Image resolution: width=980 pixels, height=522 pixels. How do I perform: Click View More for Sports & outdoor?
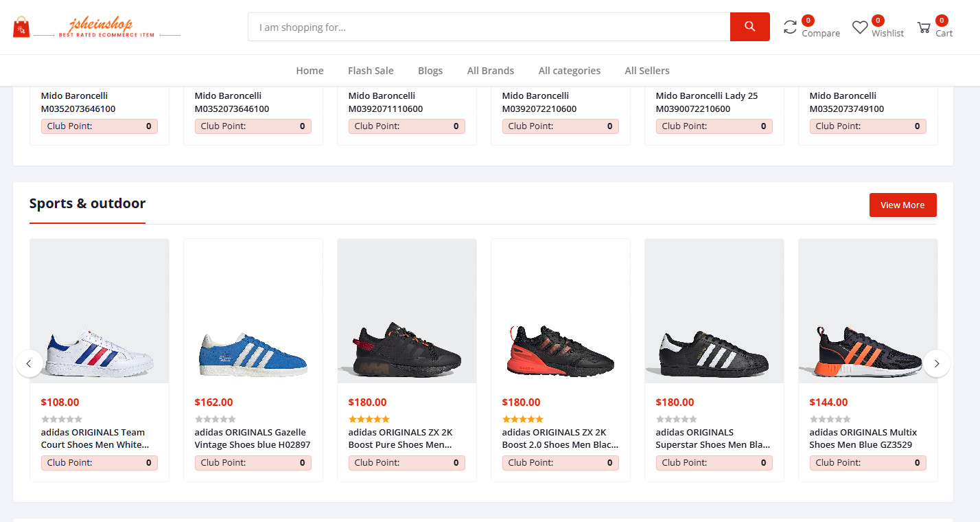(902, 205)
